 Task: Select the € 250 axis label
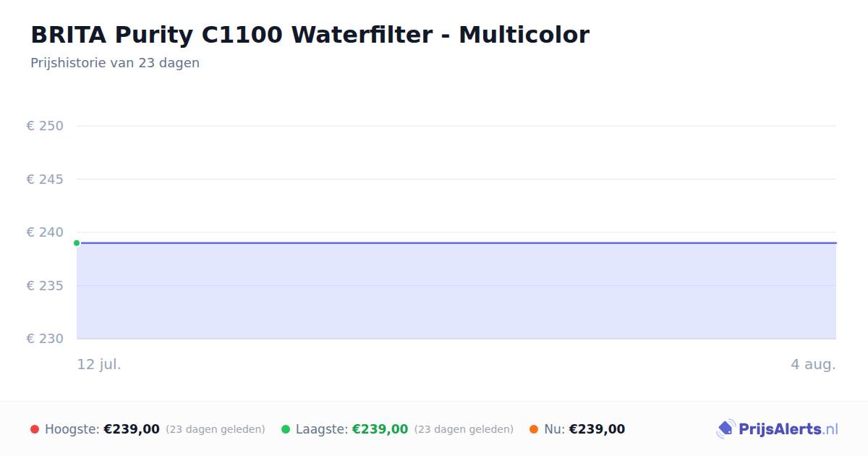tap(45, 126)
